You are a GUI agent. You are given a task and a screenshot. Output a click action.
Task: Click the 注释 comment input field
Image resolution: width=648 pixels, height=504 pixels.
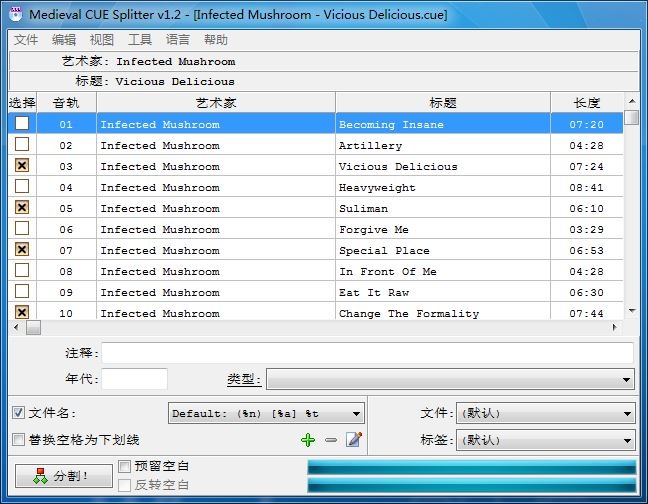367,353
